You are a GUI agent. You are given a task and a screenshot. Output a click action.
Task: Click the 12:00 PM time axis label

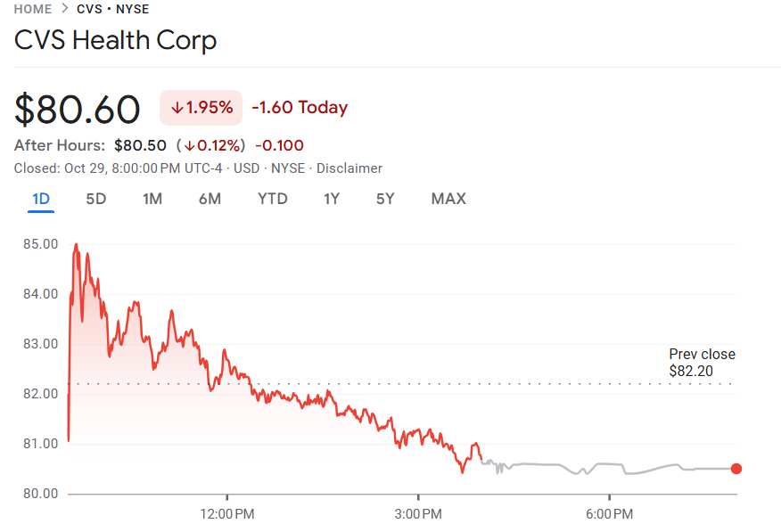coord(226,514)
